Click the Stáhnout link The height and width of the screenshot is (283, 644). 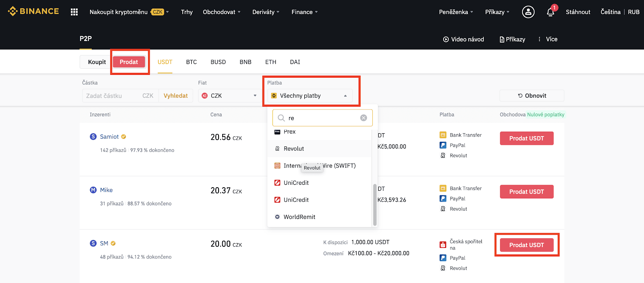coord(578,12)
